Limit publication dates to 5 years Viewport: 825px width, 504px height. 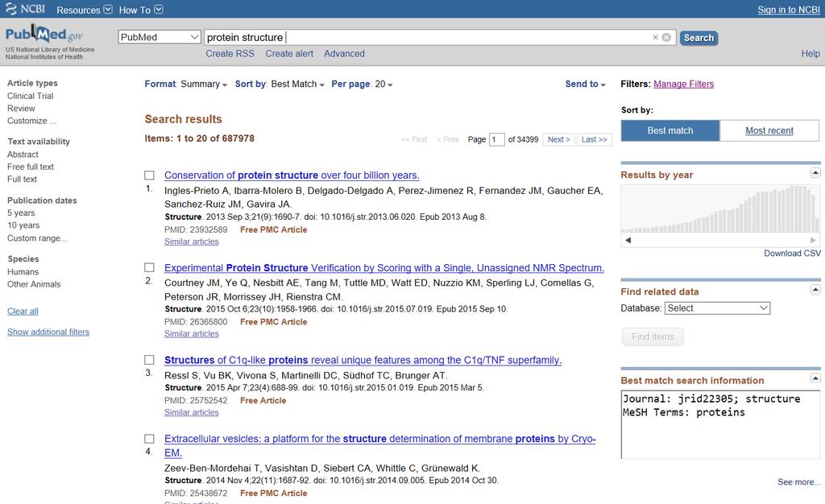21,213
